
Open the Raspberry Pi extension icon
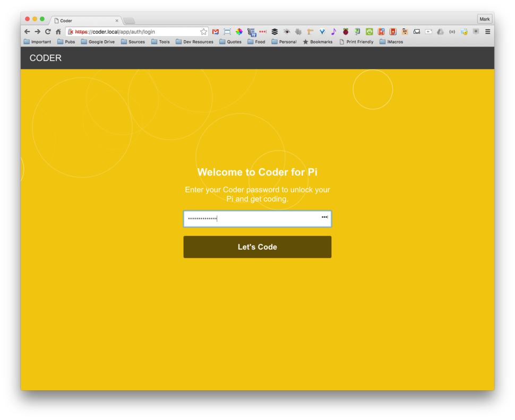tap(346, 32)
